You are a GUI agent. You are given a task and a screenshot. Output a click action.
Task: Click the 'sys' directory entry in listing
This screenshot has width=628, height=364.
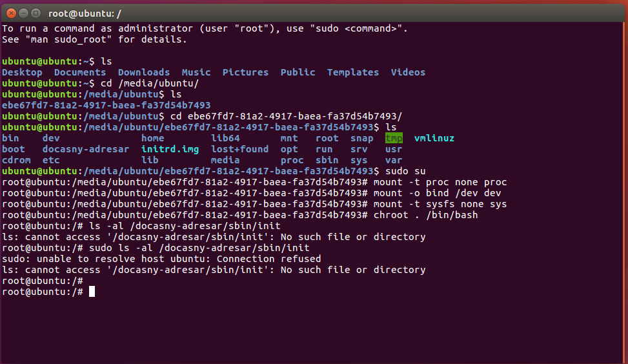pos(359,160)
